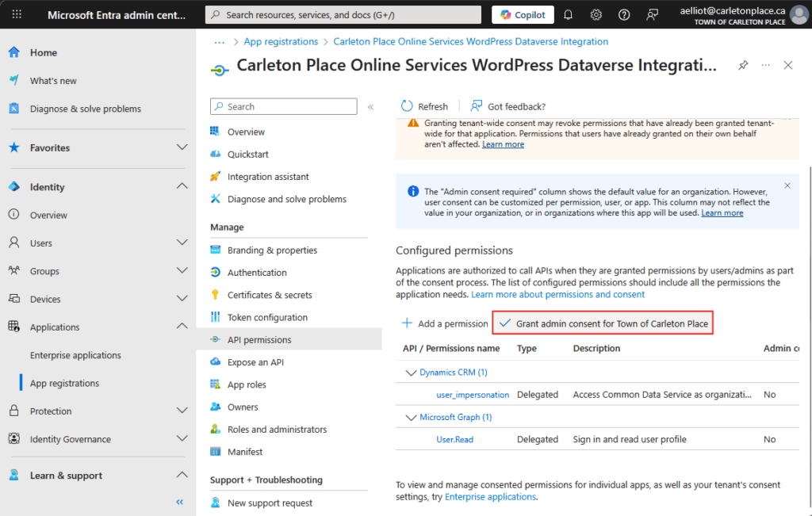
Task: Open the Authentication settings page
Action: (x=257, y=273)
